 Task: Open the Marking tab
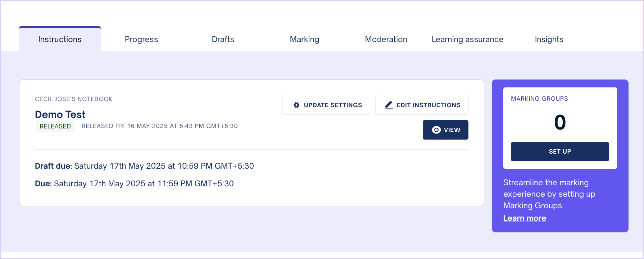pyautogui.click(x=304, y=39)
